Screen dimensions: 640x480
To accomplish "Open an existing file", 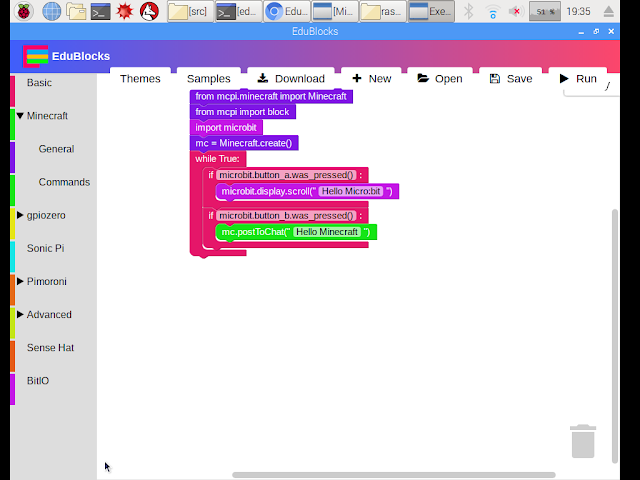I will [440, 78].
